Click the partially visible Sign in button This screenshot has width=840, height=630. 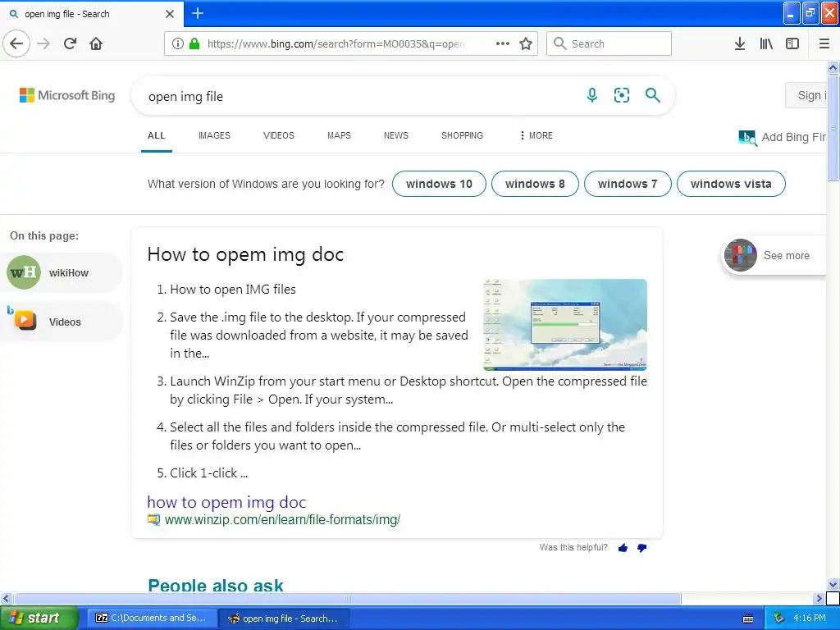pyautogui.click(x=806, y=95)
